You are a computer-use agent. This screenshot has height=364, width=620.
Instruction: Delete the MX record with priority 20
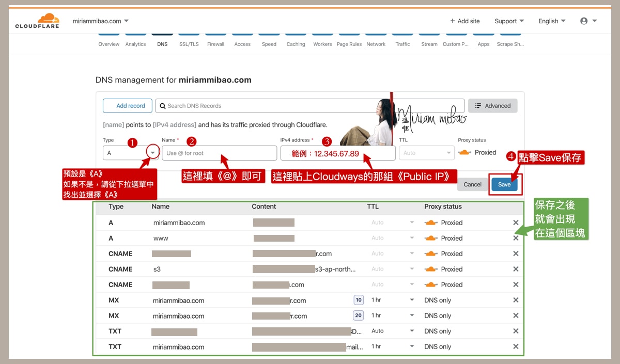tap(516, 315)
